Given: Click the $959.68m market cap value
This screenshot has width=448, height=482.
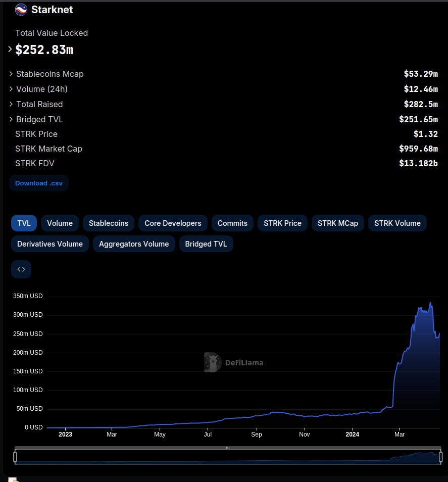Looking at the screenshot, I should point(419,149).
